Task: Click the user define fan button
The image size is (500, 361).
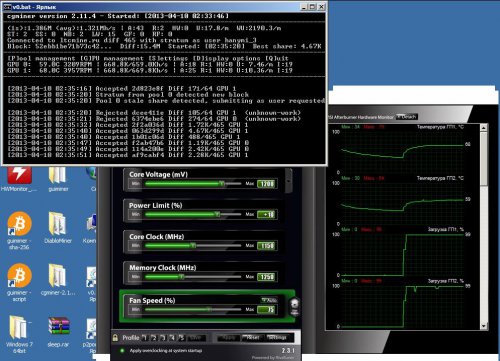Action: tap(294, 307)
